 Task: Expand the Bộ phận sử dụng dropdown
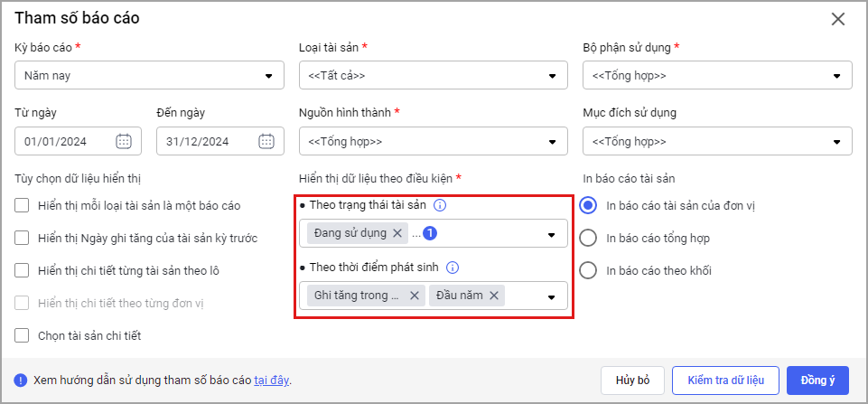point(836,76)
